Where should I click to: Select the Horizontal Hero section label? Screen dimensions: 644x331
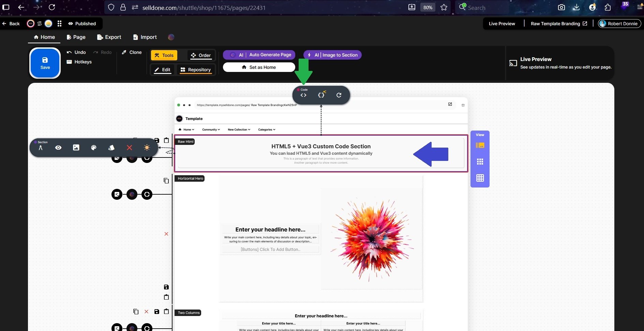point(190,178)
